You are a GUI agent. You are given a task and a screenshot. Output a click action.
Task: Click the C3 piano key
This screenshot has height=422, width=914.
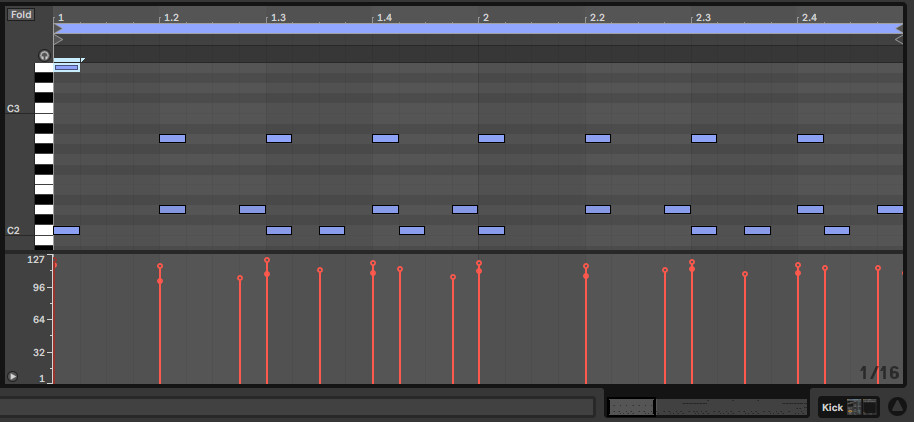[44, 108]
